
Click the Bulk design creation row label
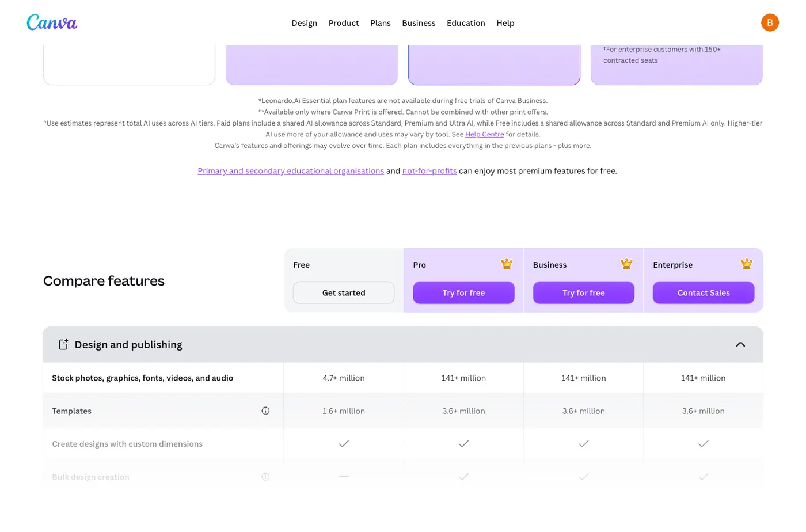pyautogui.click(x=90, y=477)
